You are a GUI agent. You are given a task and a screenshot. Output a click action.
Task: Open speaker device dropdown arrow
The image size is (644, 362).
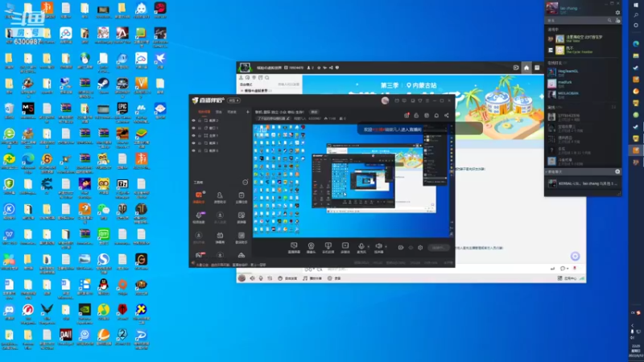[x=386, y=247]
